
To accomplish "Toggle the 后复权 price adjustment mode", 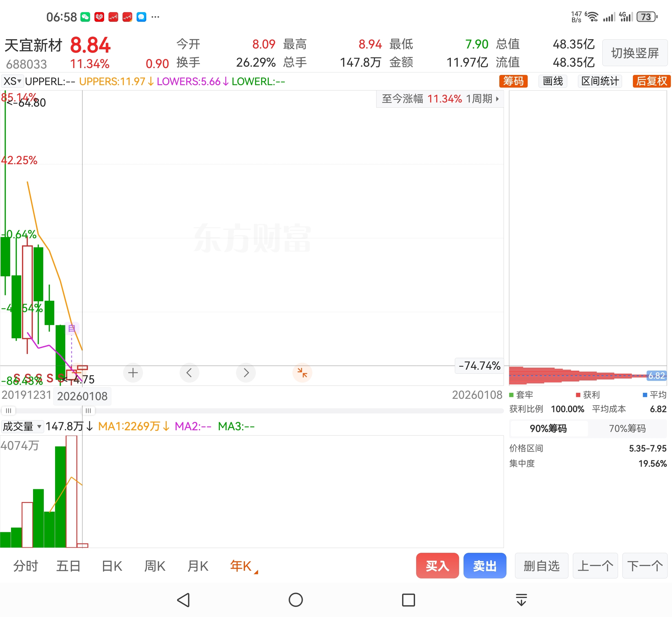I will 651,81.
